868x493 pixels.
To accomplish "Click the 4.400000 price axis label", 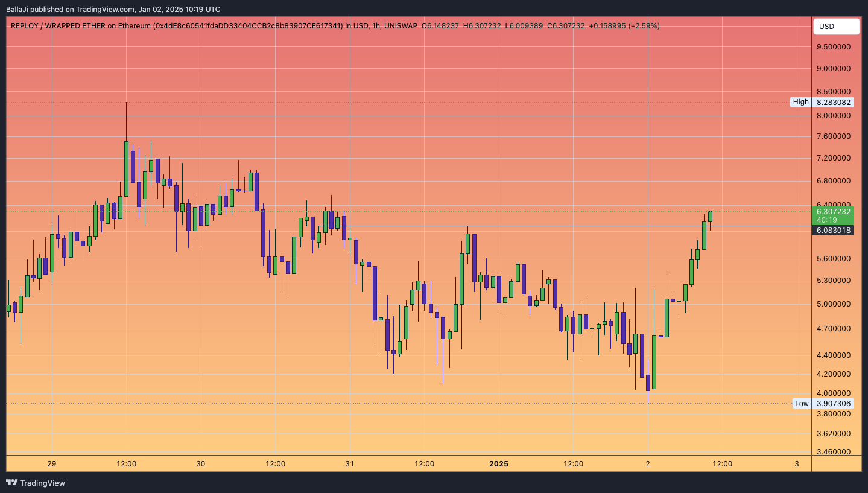I will point(834,355).
